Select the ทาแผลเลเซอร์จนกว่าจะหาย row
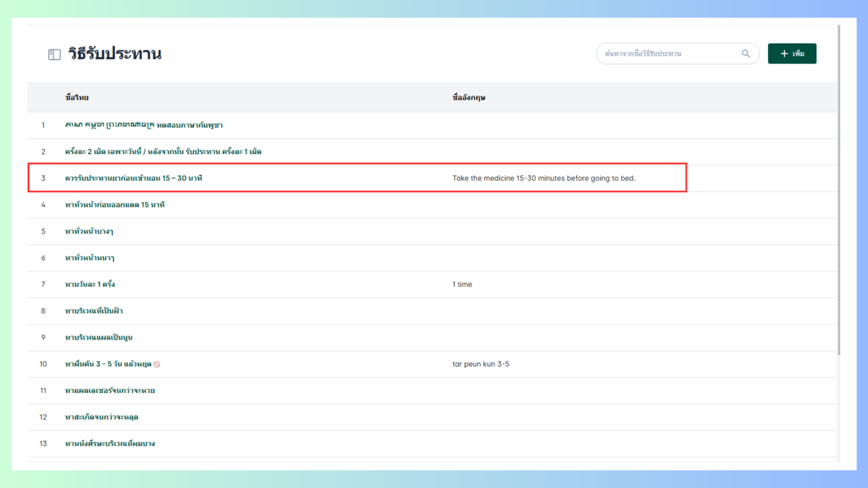The height and width of the screenshot is (488, 868). 432,391
